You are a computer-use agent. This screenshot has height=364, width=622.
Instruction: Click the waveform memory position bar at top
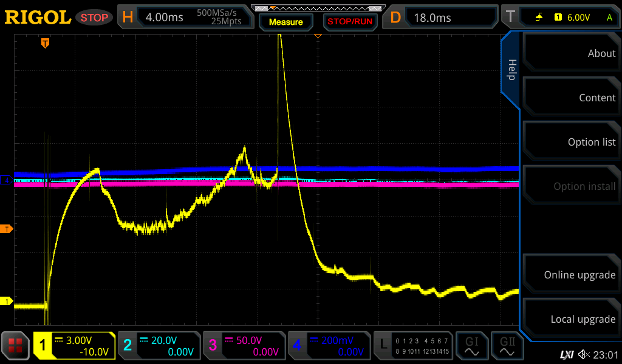317,8
